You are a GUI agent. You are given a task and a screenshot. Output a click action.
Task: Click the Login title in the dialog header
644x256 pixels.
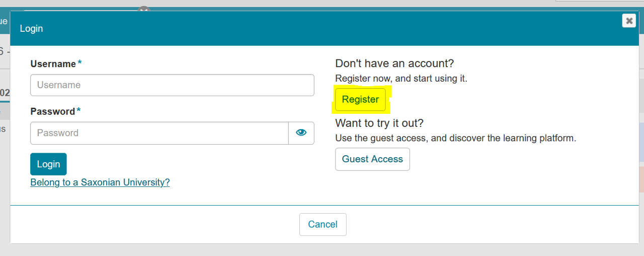tap(31, 29)
